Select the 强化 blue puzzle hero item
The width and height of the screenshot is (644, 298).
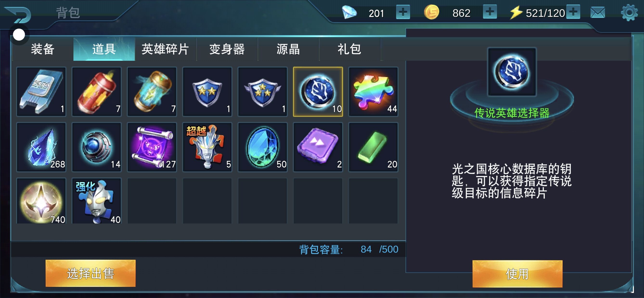(x=97, y=201)
